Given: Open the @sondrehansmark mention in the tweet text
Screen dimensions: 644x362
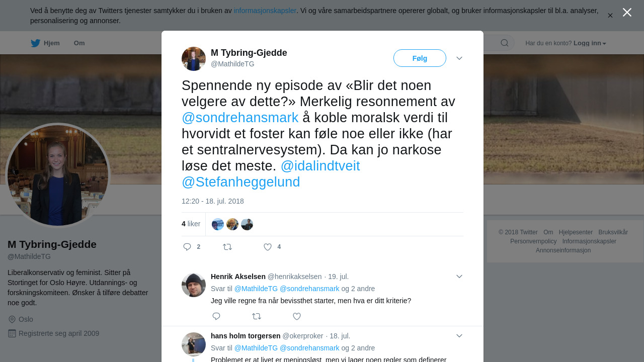Looking at the screenshot, I should (240, 118).
